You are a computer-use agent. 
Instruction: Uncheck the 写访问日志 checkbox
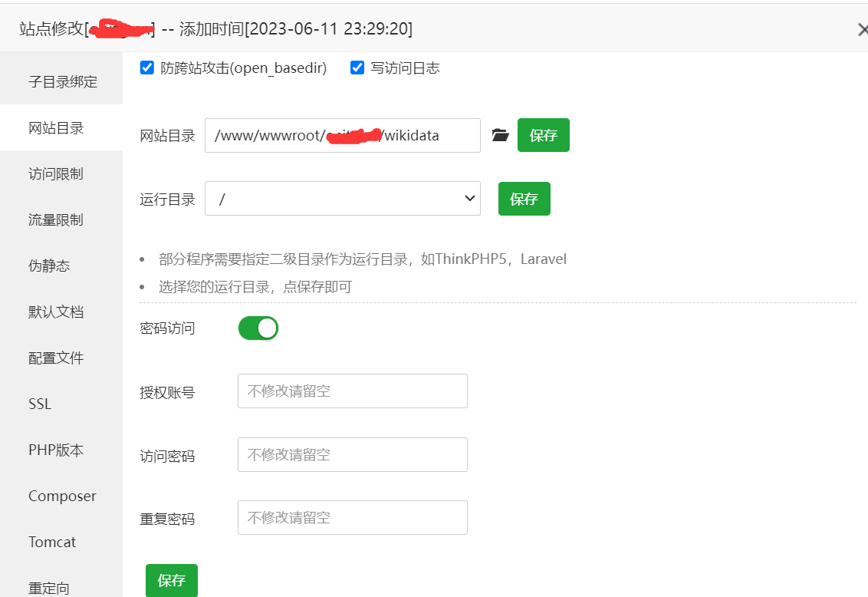[357, 68]
